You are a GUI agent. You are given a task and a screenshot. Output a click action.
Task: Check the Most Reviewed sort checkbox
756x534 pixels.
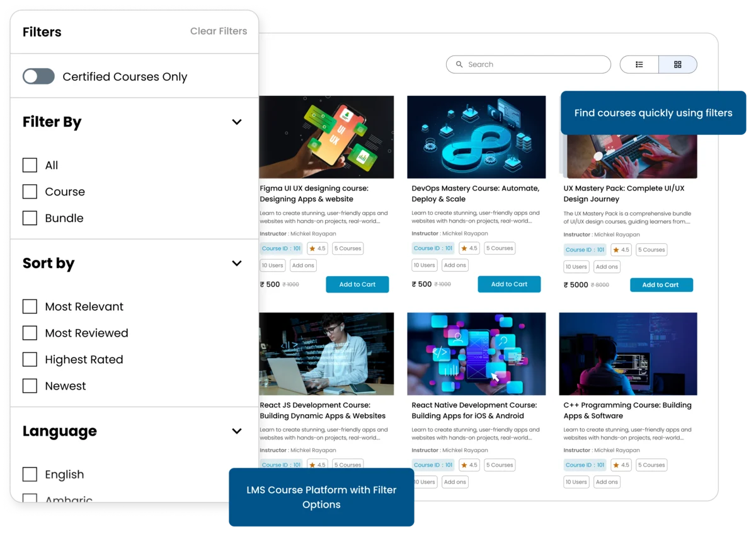[30, 333]
